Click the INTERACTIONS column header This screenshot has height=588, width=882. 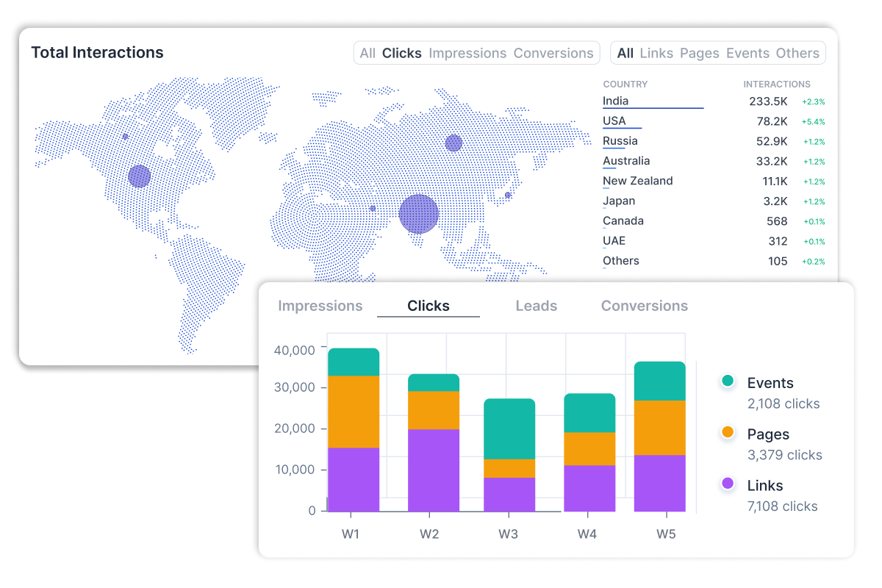click(777, 85)
